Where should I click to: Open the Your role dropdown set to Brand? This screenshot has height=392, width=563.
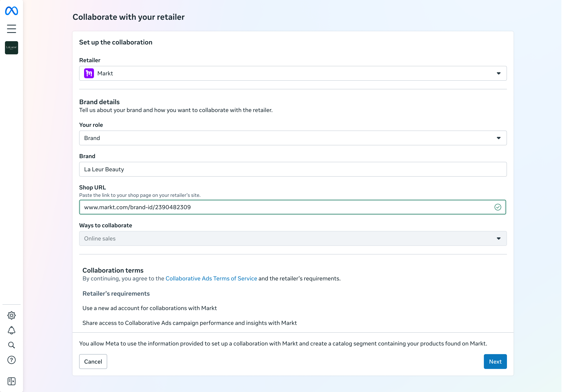click(293, 138)
